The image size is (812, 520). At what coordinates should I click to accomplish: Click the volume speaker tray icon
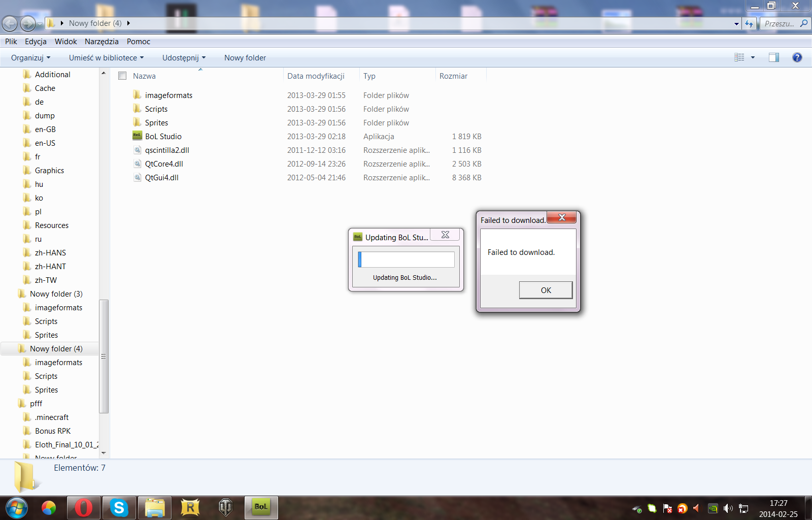coord(728,508)
